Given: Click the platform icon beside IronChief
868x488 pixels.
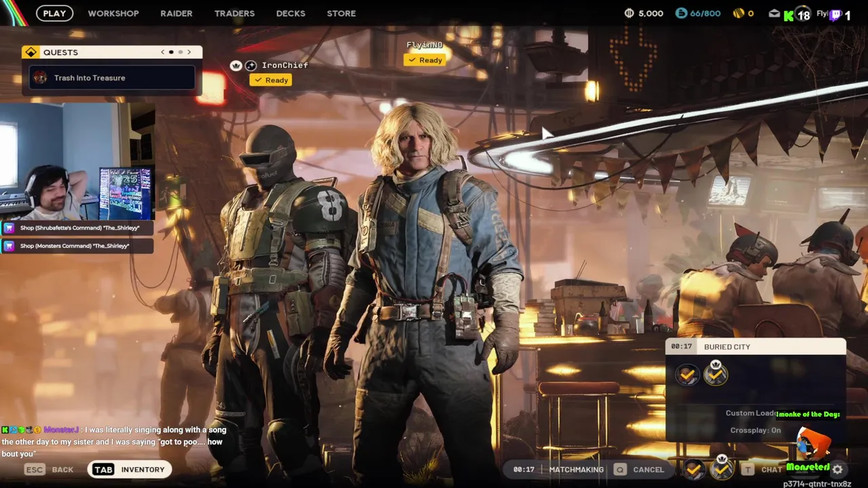Looking at the screenshot, I should point(251,65).
